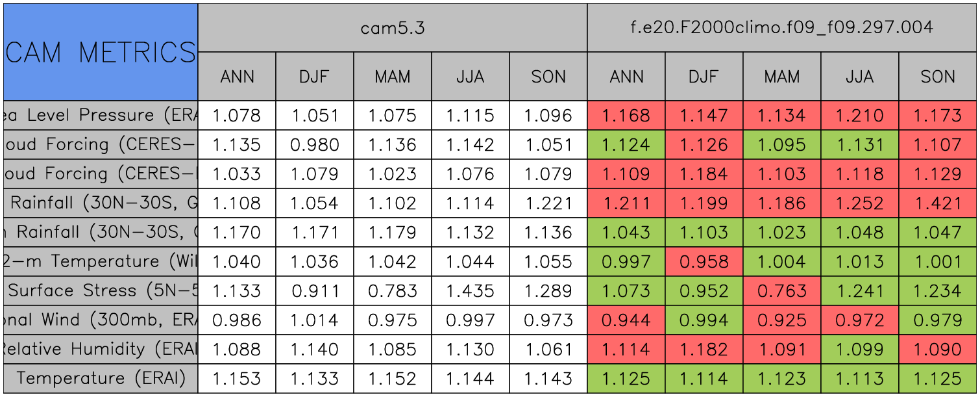The image size is (980, 397).
Task: Click the DJF header under f.e20.F2000climo
Action: coord(704,77)
